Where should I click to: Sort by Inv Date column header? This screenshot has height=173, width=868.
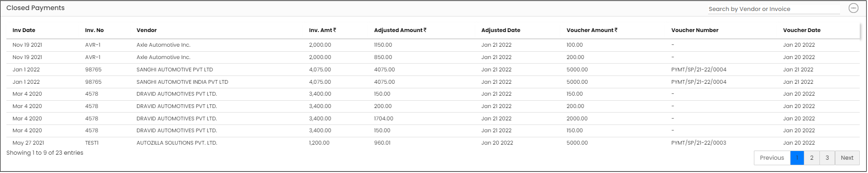[x=24, y=30]
